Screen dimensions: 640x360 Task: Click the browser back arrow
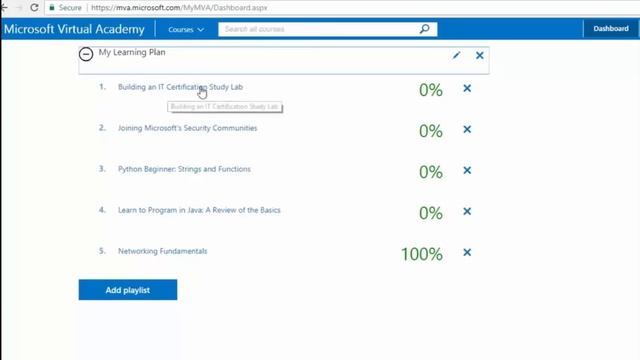(x=4, y=7)
